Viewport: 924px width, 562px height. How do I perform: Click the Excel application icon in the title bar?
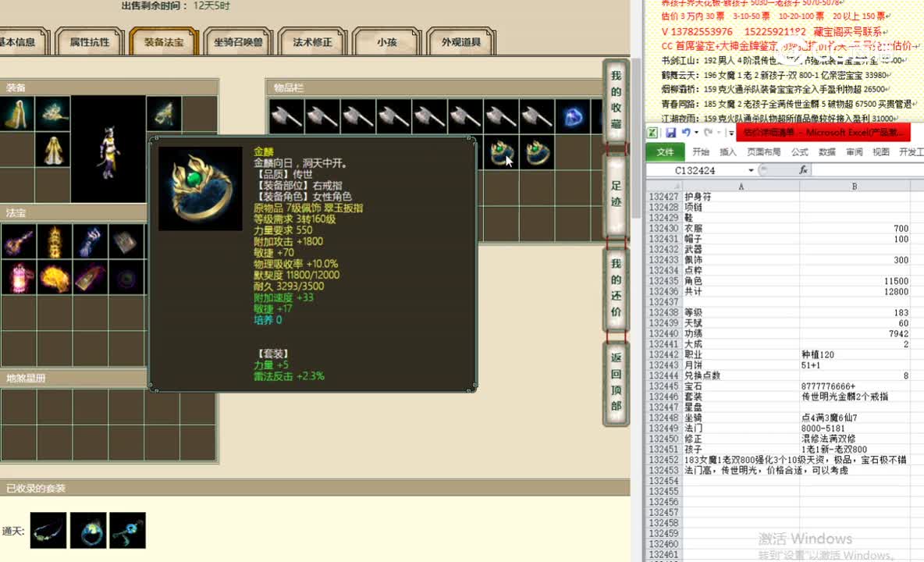pyautogui.click(x=652, y=133)
